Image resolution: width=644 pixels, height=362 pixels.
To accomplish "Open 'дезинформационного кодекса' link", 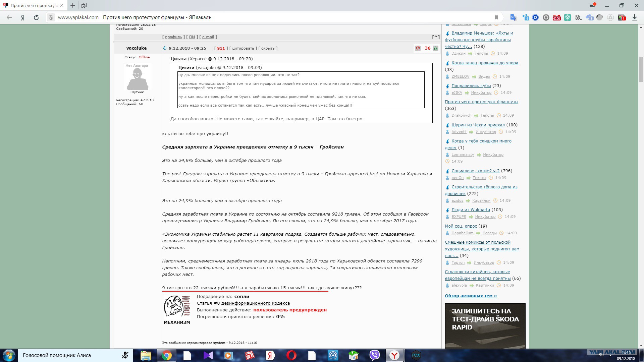I will click(256, 303).
